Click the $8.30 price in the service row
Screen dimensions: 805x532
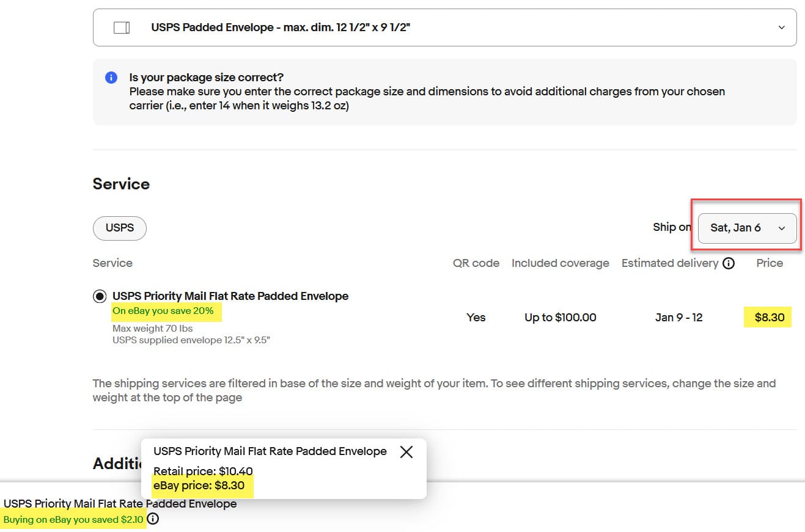[769, 317]
